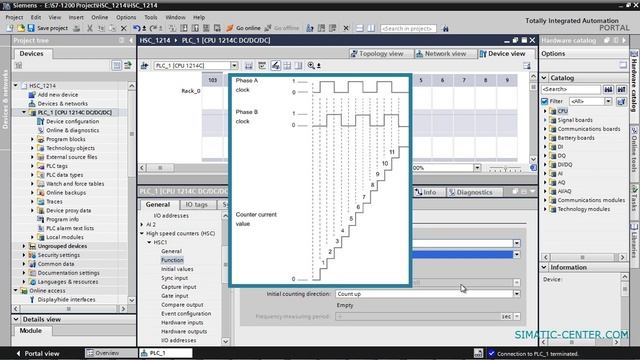Click Save project in the toolbar
Screen dimensions: 640x360
(47, 28)
